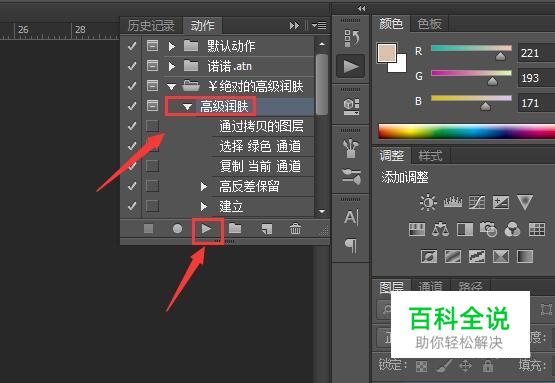Collapse Actions panel with double-arrow icon
The image size is (555, 383).
pos(294,25)
